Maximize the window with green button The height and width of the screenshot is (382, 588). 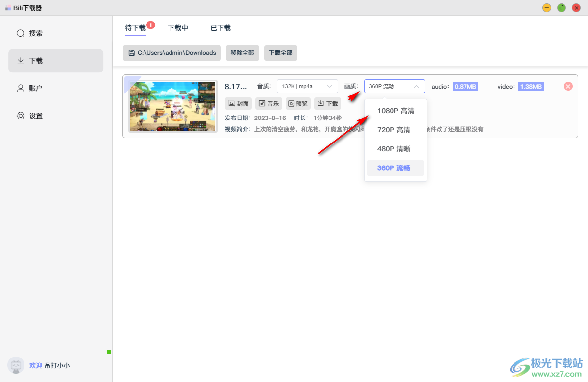click(562, 8)
